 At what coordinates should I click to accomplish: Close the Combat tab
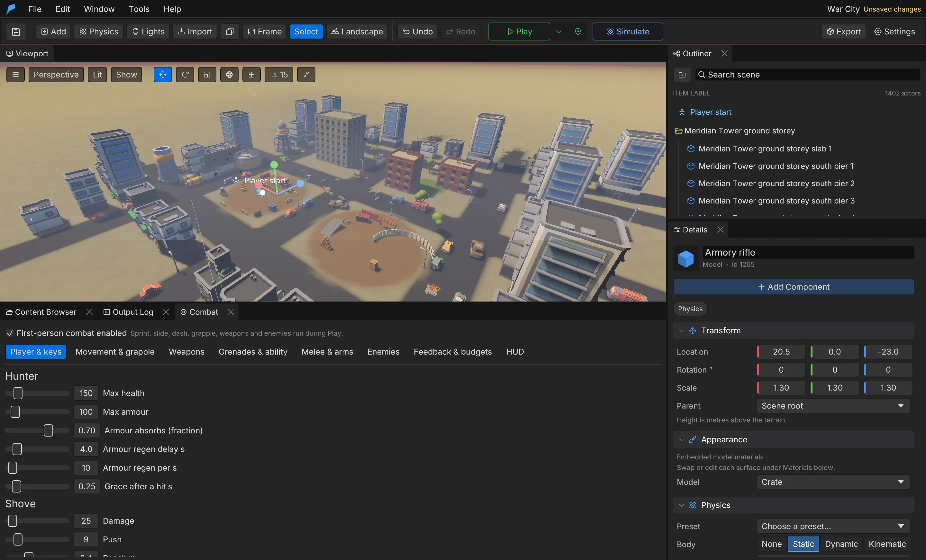[x=231, y=312]
